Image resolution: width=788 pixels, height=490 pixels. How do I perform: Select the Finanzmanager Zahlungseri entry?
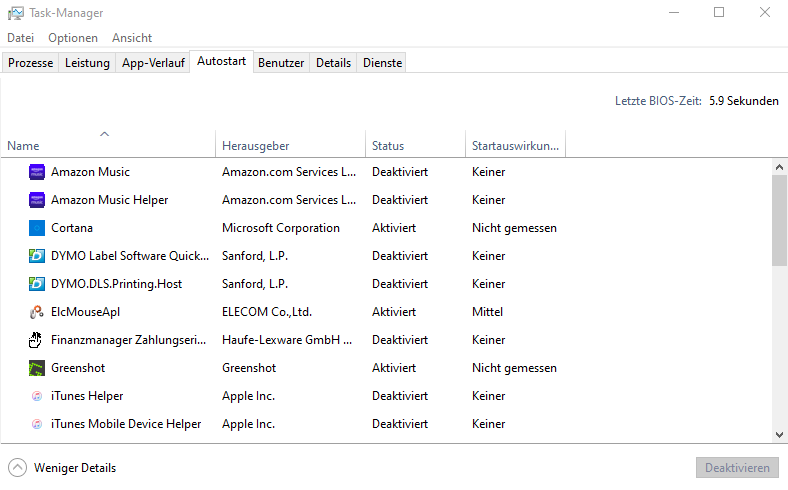coord(128,340)
